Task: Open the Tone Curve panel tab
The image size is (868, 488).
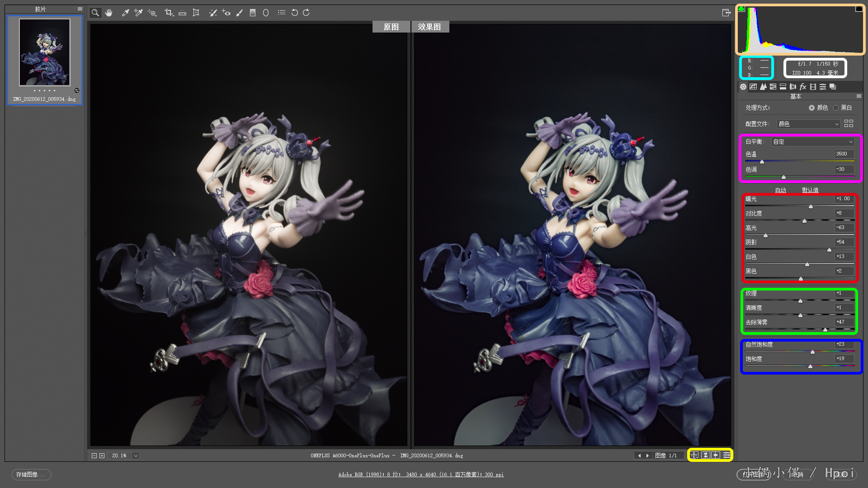Action: [753, 87]
